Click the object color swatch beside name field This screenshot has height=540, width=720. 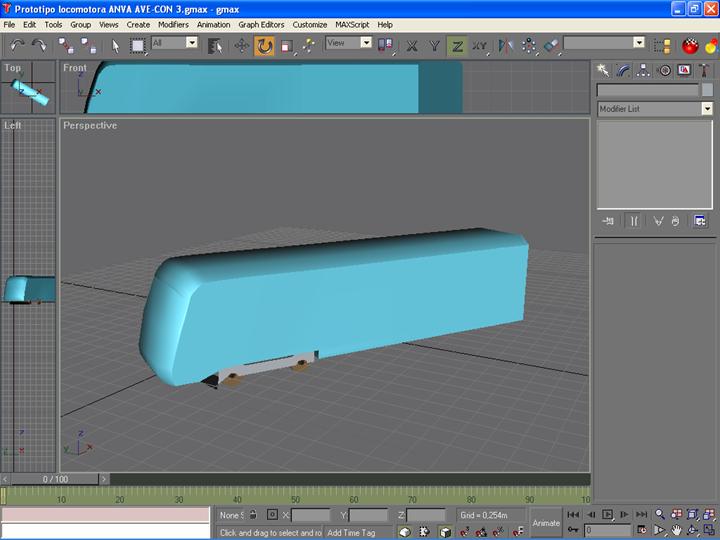(707, 90)
